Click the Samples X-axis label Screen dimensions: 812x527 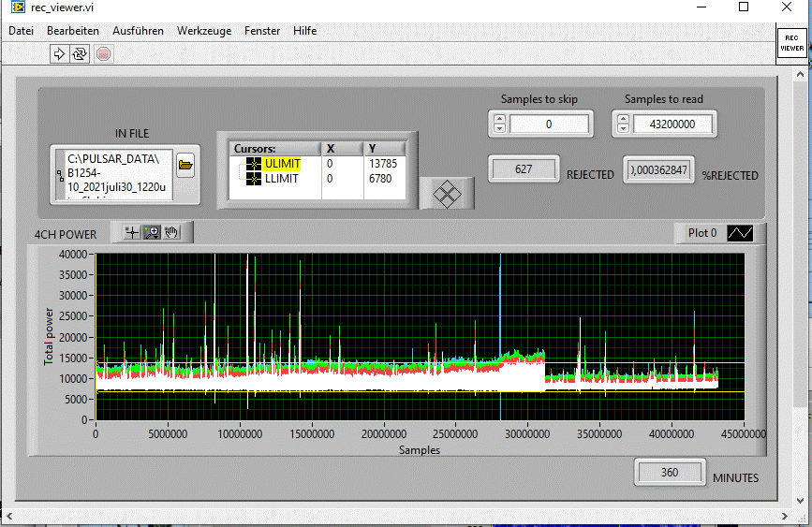click(x=420, y=450)
